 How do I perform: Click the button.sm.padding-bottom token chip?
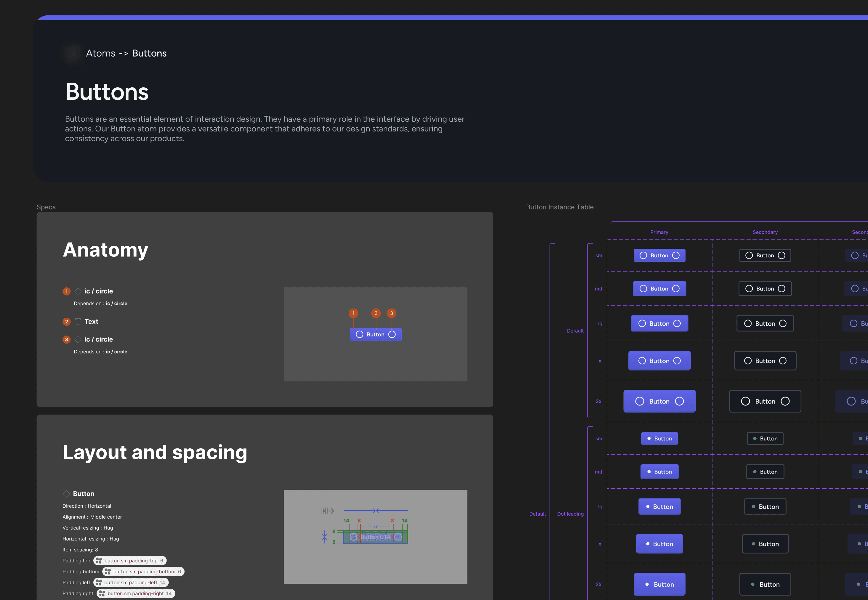[x=143, y=572]
